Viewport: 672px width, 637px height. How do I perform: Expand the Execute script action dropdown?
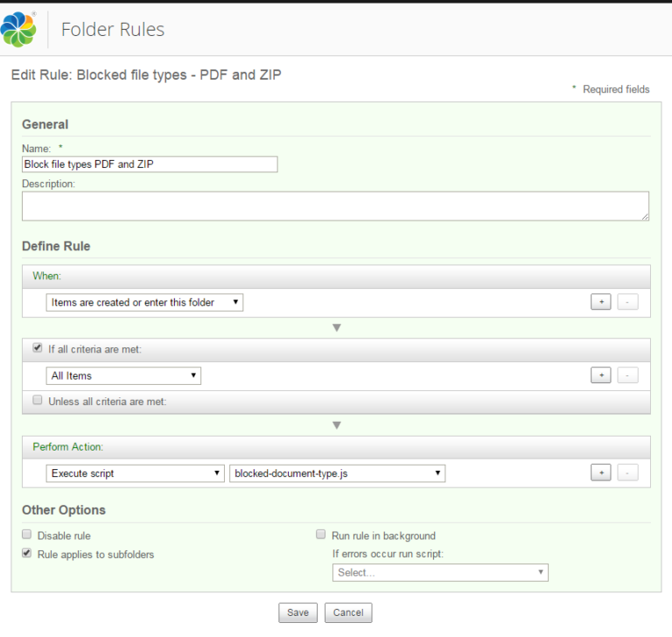coord(135,473)
